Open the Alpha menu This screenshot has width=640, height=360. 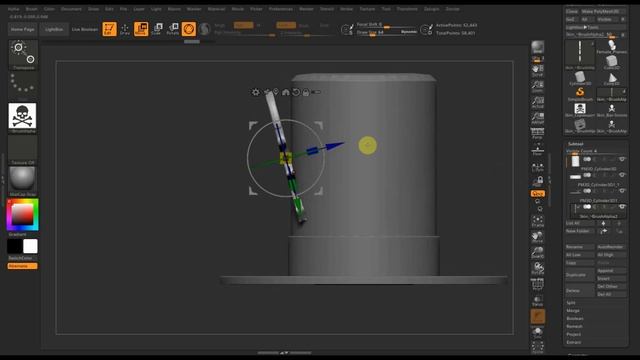(13, 9)
